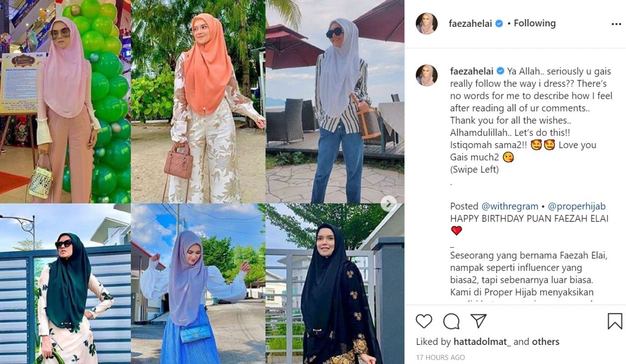
Task: Open the three-dot more options menu
Action: pos(616,23)
